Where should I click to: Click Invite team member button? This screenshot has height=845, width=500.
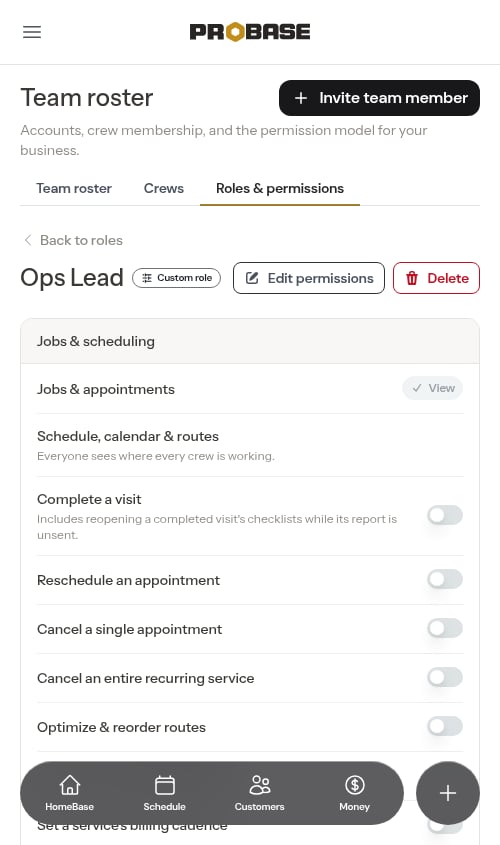point(379,98)
